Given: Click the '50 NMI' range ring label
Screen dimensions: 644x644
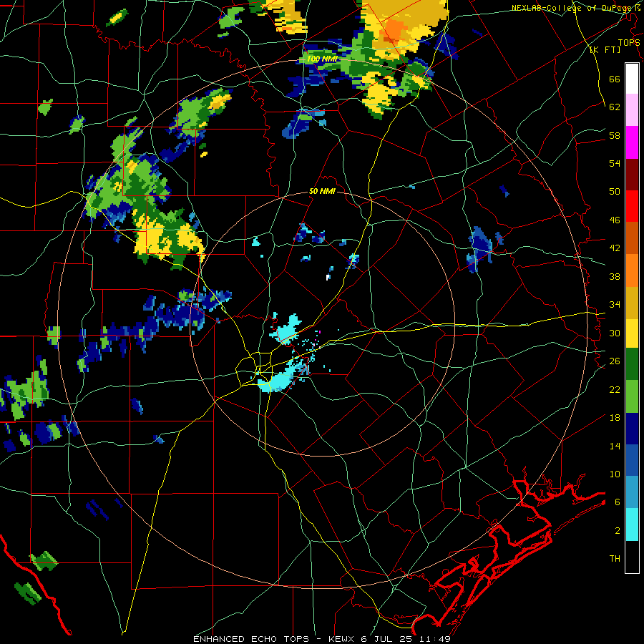Looking at the screenshot, I should 322,191.
